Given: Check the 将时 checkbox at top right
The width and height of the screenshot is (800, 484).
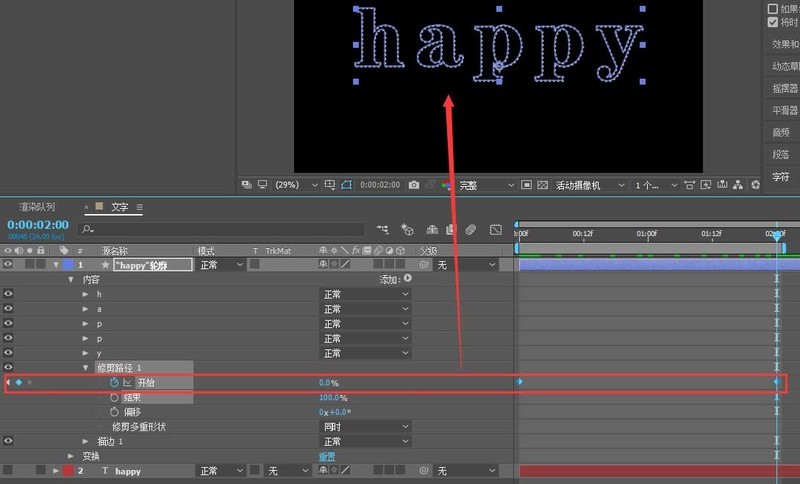Looking at the screenshot, I should click(772, 22).
